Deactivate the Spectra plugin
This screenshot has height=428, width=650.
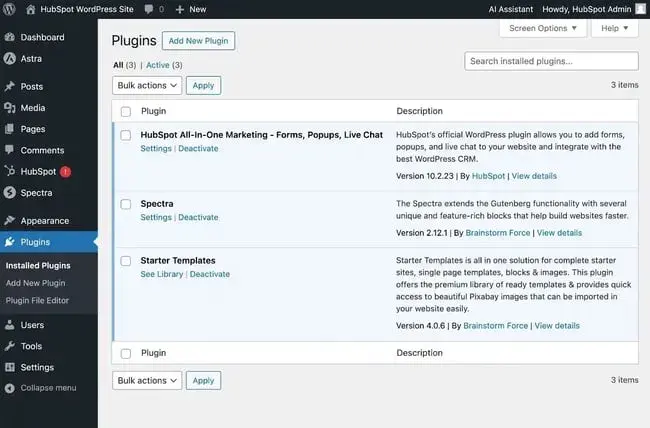[x=198, y=217]
